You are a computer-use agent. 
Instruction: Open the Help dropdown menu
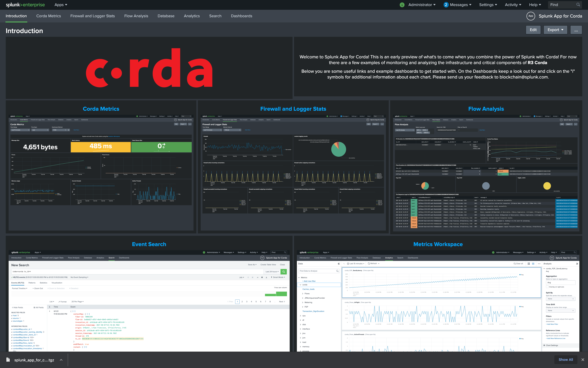[x=535, y=5]
